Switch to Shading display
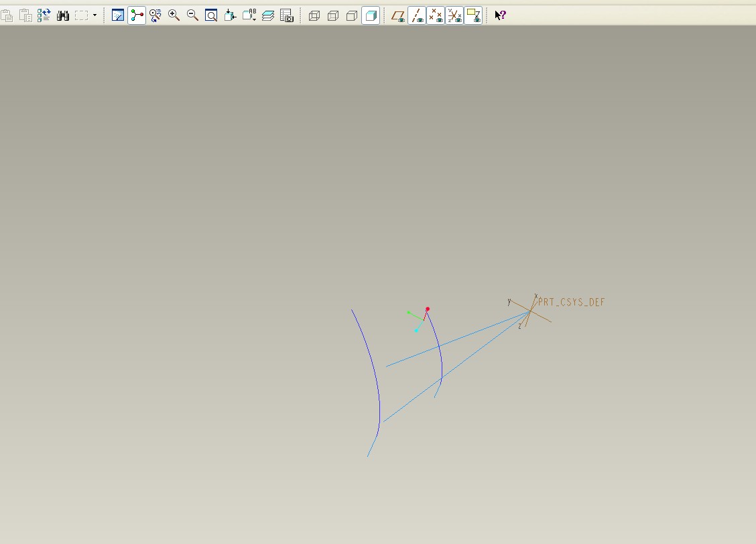Screen dimensions: 756x544 coord(371,15)
